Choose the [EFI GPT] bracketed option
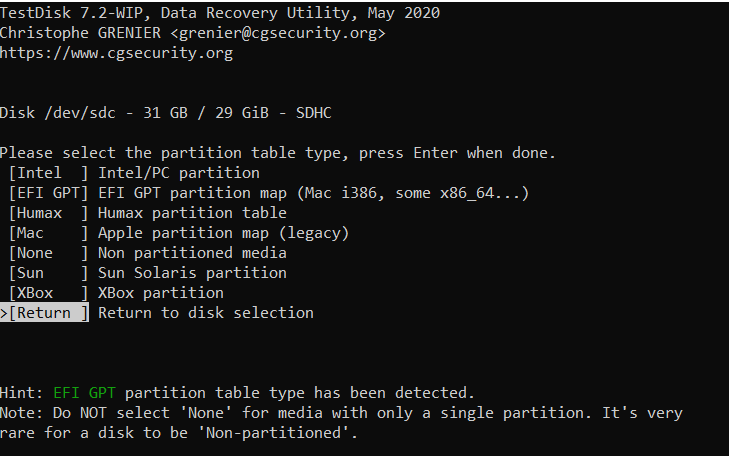The width and height of the screenshot is (729, 456). [48, 193]
